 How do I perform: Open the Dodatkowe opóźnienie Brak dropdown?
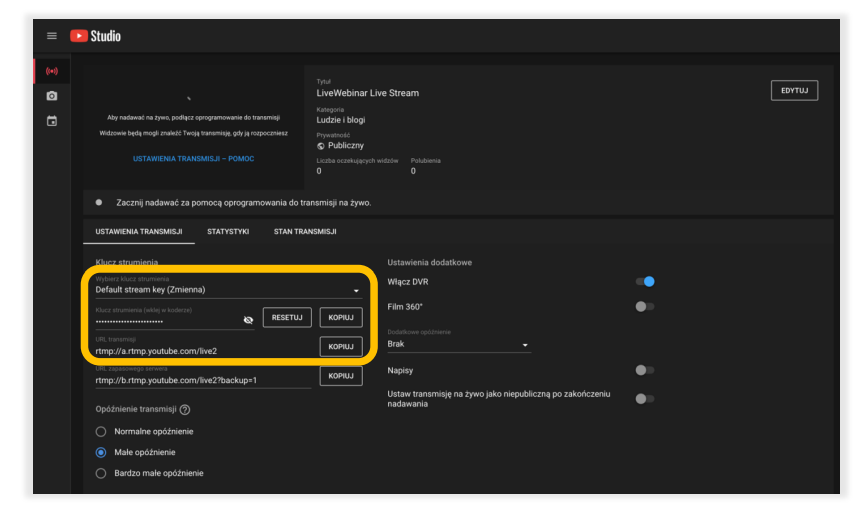click(458, 344)
